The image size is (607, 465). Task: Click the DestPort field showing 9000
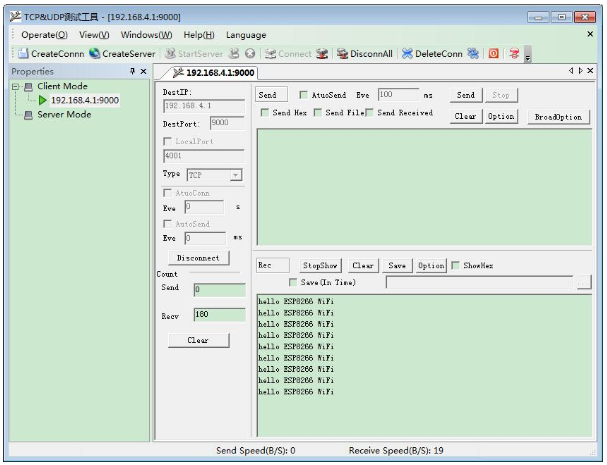(x=227, y=123)
